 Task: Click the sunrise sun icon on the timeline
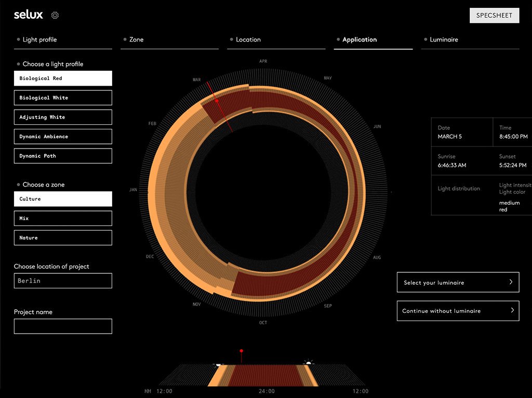309,363
